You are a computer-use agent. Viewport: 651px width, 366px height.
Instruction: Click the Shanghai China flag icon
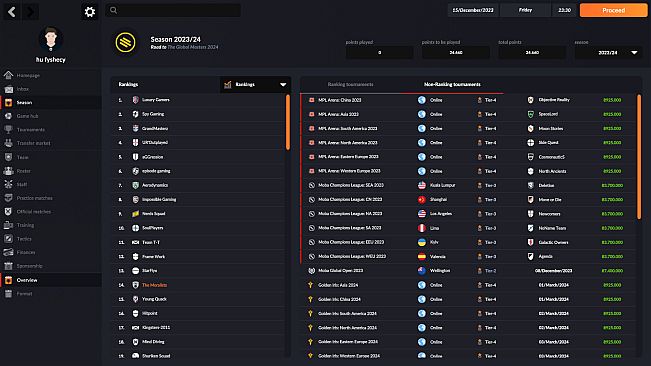(x=422, y=200)
